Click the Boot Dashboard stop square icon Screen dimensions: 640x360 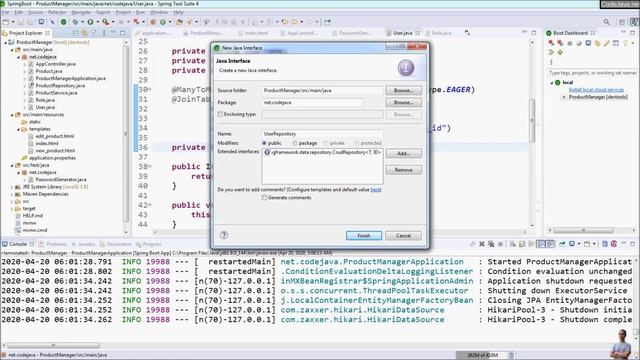click(569, 43)
